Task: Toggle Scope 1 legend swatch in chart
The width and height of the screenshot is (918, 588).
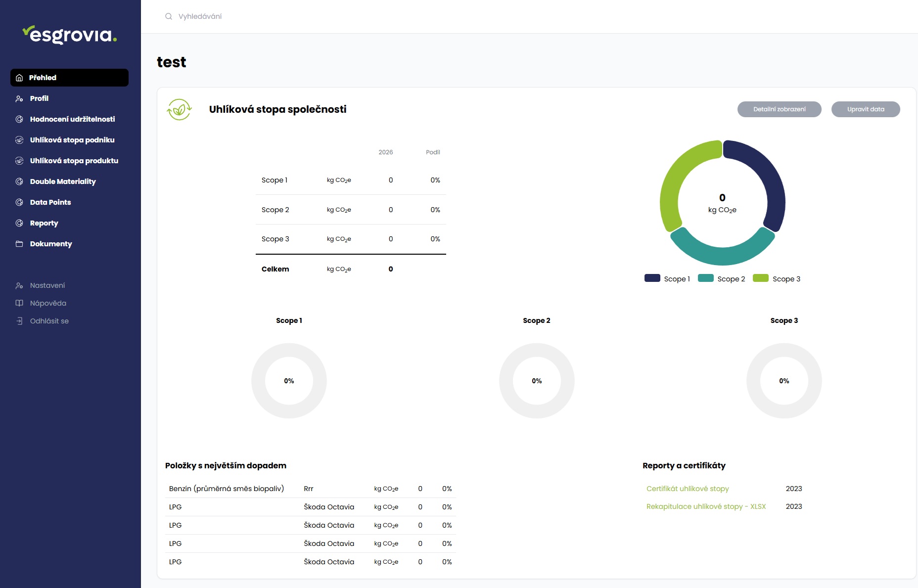Action: pos(652,278)
